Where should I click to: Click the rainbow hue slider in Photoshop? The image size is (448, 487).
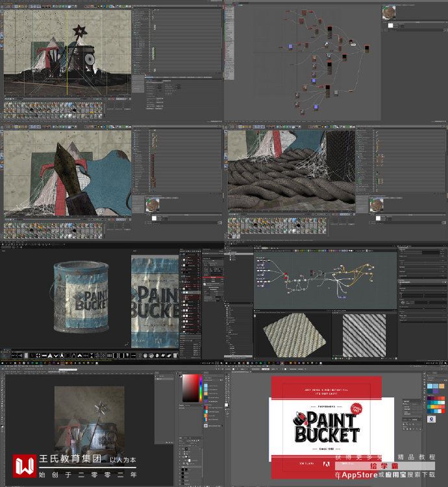[201, 388]
